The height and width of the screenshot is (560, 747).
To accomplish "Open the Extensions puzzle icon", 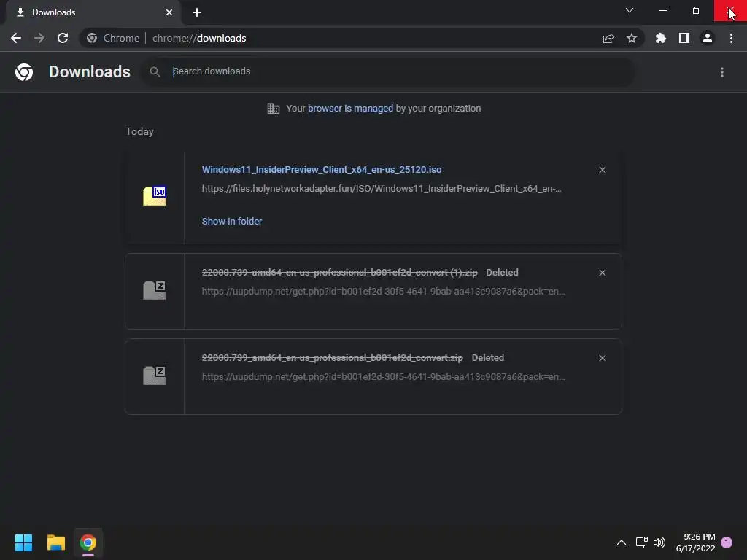I will 660,38.
